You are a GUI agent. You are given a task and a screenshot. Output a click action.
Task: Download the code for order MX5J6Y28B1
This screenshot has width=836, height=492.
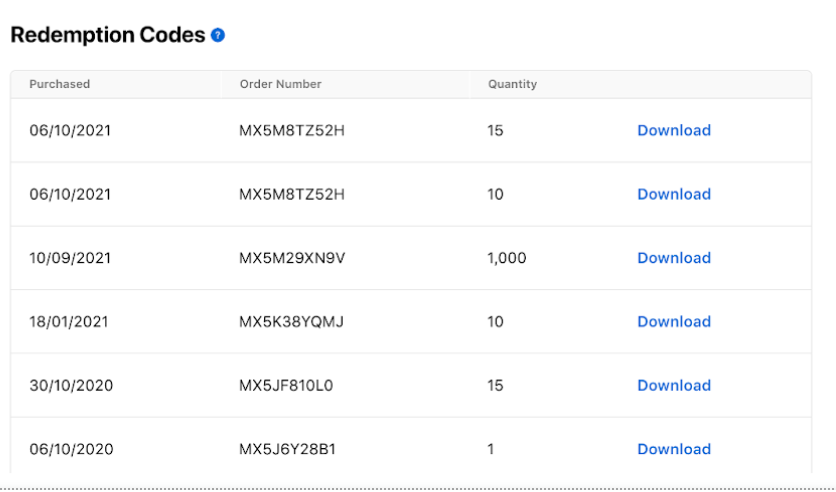(x=674, y=449)
